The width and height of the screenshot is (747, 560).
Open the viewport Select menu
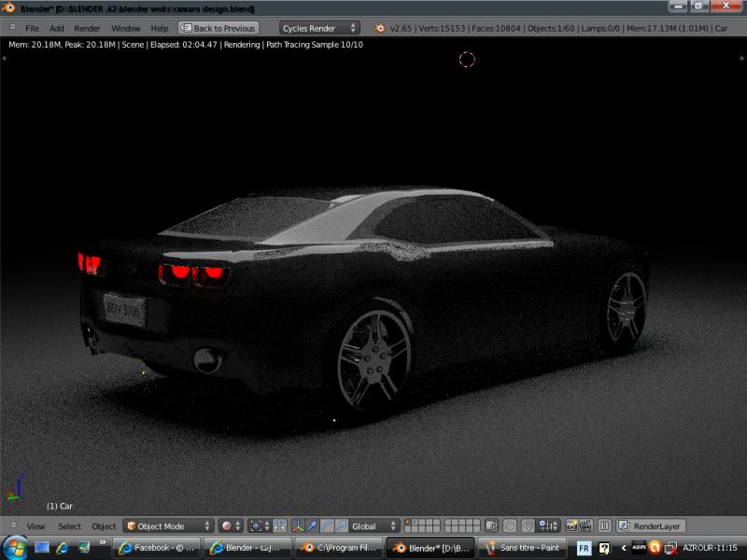point(69,526)
